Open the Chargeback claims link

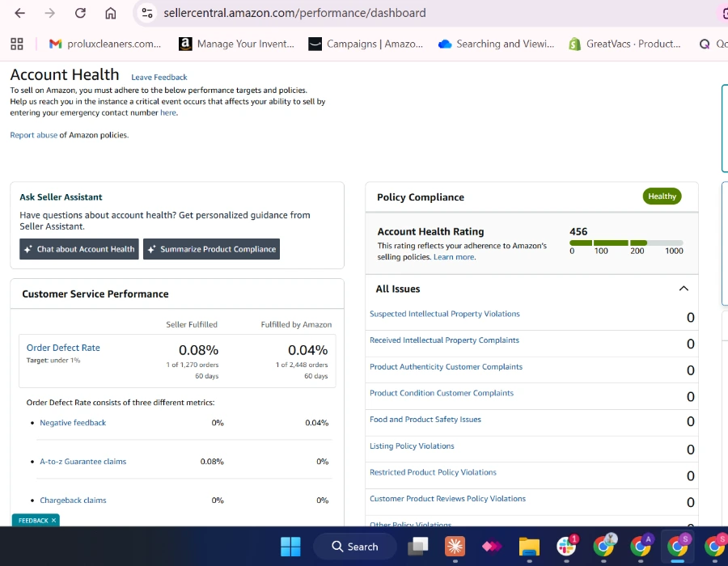[73, 501]
